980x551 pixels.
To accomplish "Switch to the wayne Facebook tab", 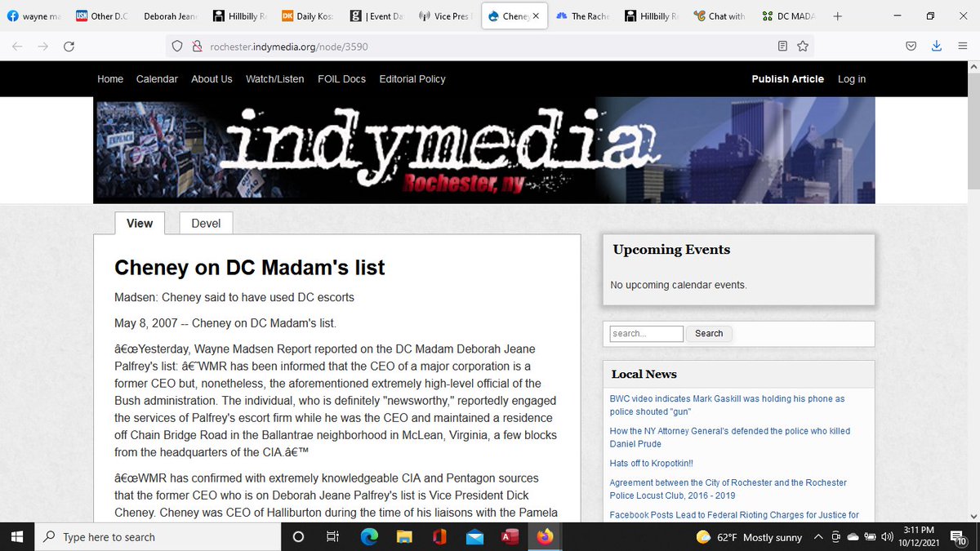I will click(x=34, y=16).
